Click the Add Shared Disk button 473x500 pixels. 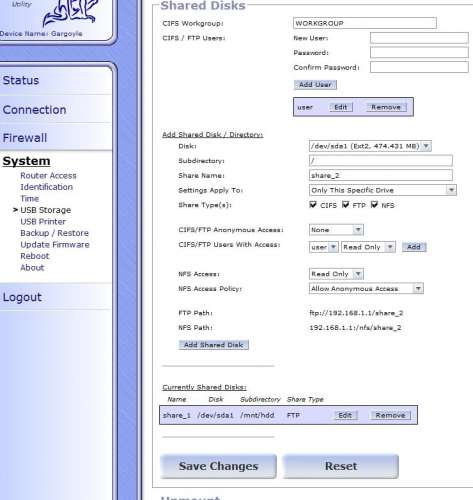pos(214,345)
